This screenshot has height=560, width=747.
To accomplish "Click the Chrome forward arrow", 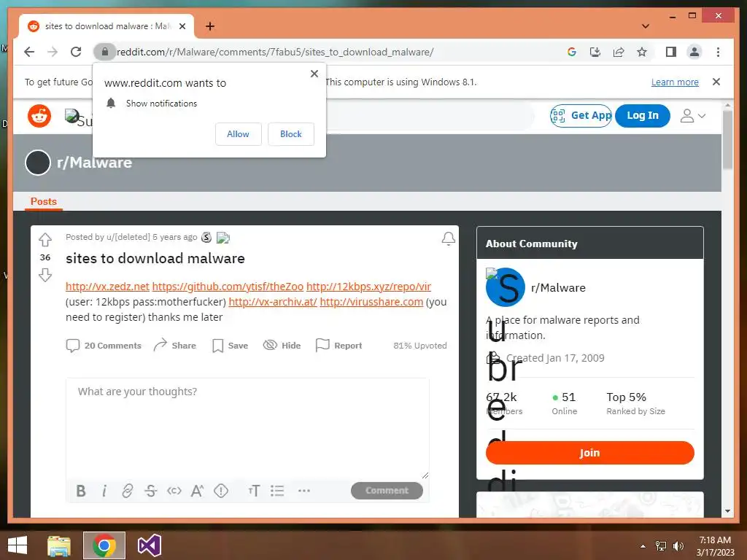I will [x=53, y=52].
